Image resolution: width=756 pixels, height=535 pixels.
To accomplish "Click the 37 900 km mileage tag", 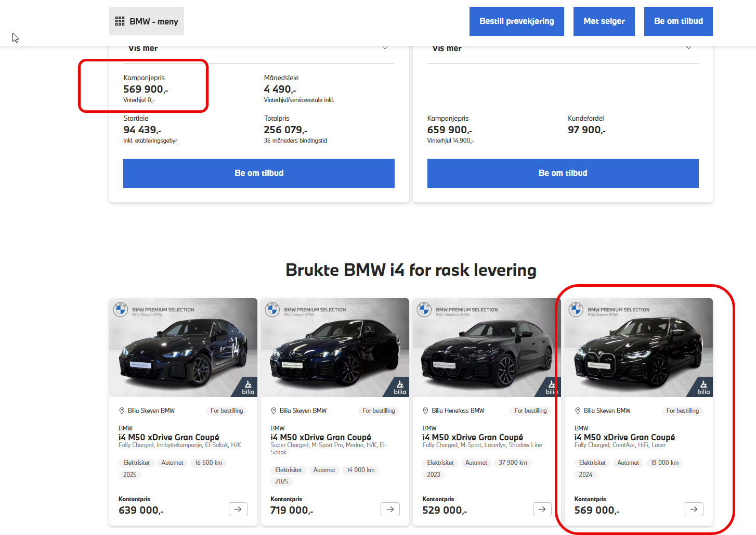I will point(513,463).
